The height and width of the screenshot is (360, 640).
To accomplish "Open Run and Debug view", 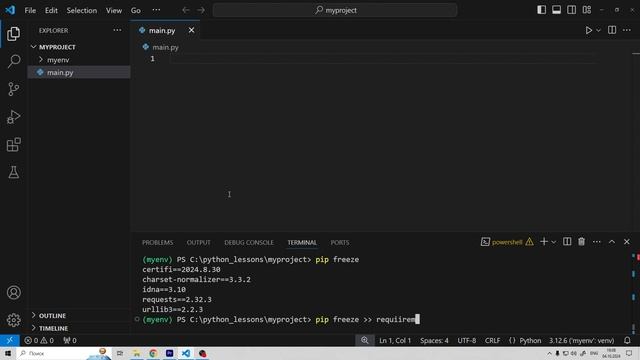I will pyautogui.click(x=13, y=117).
